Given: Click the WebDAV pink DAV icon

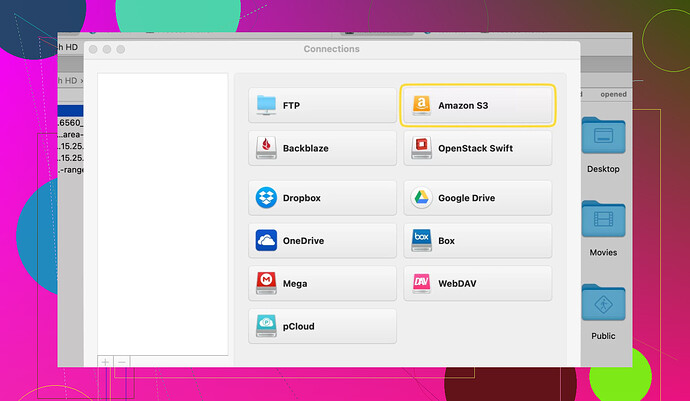Looking at the screenshot, I should 421,283.
